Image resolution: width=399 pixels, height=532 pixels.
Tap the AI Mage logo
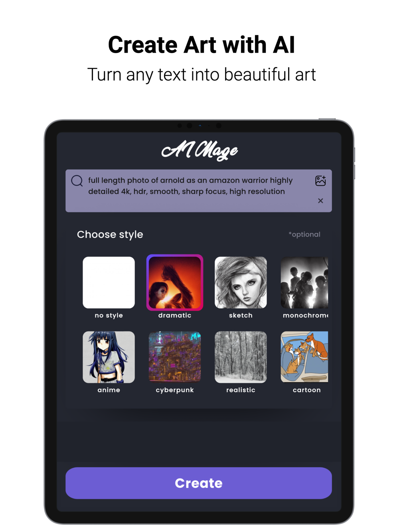[x=199, y=151]
